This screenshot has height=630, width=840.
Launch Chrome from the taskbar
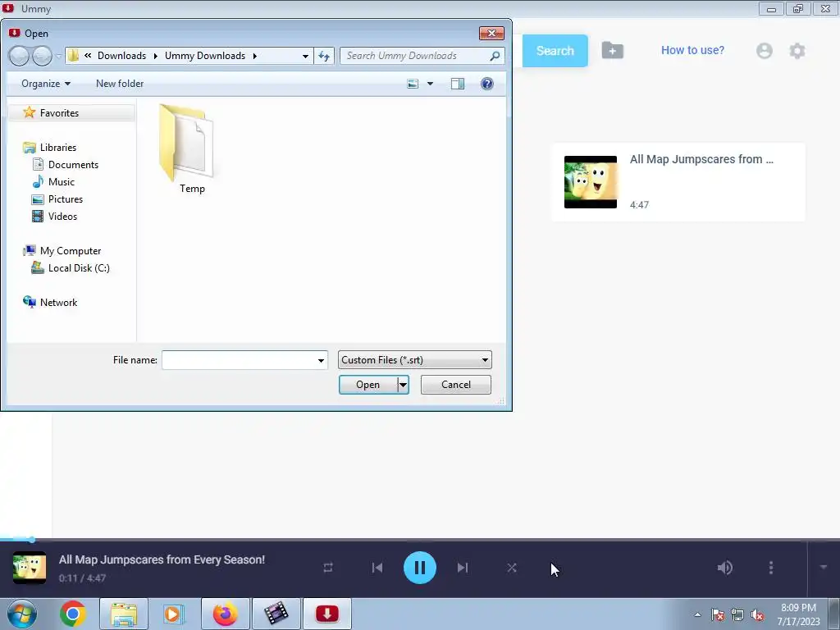[x=73, y=614]
